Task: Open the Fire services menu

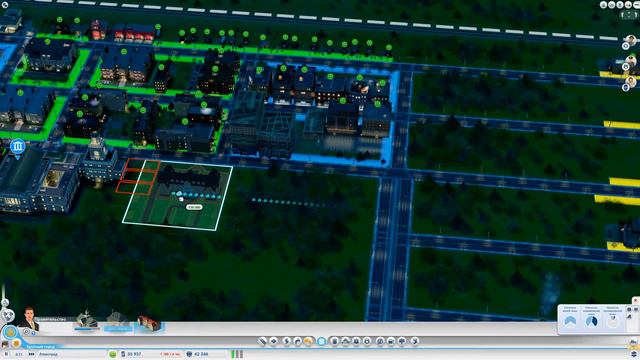Action: click(x=346, y=341)
